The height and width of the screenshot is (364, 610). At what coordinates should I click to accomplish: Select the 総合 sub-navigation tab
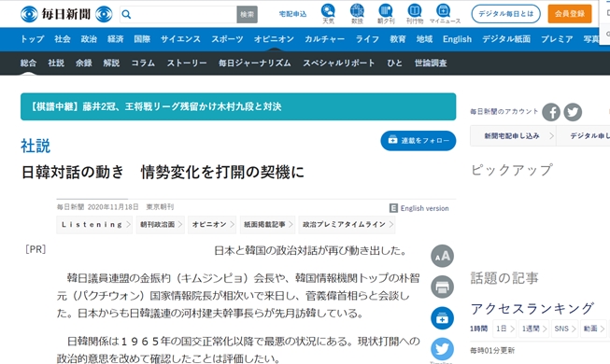(28, 63)
